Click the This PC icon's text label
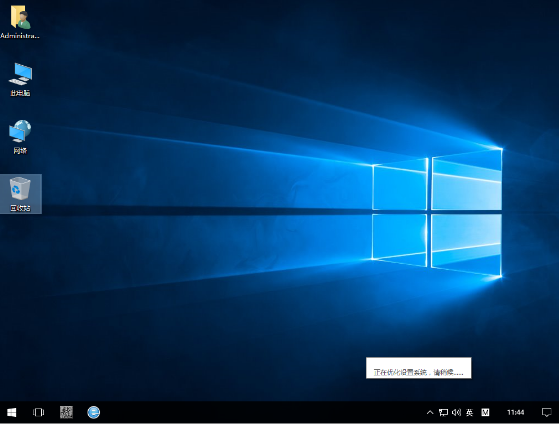Image resolution: width=559 pixels, height=424 pixels. pos(20,93)
